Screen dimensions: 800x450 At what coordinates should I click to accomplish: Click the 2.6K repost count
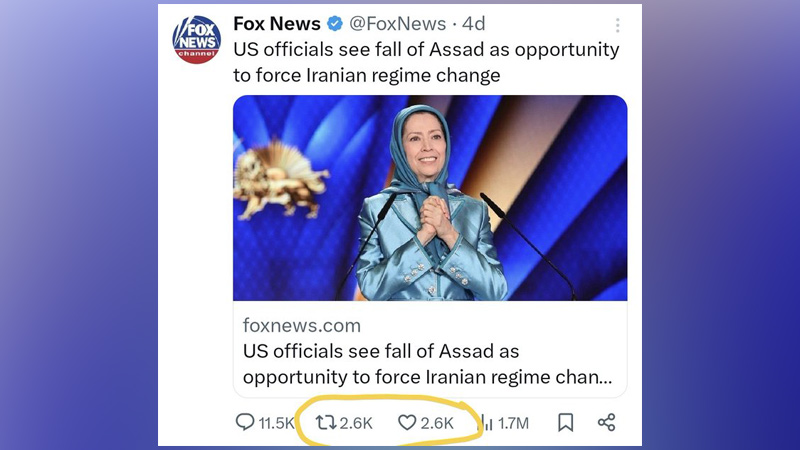tap(356, 423)
